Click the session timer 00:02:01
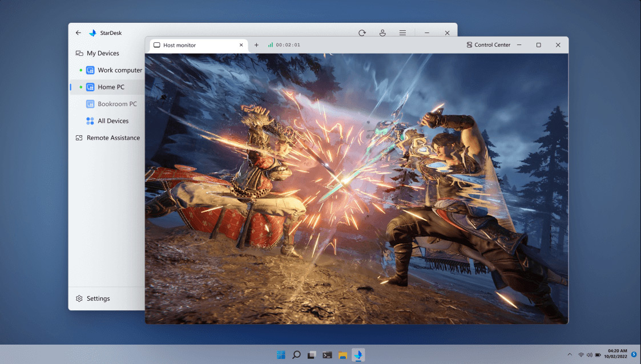Screen dimensions: 641x364 pyautogui.click(x=288, y=45)
